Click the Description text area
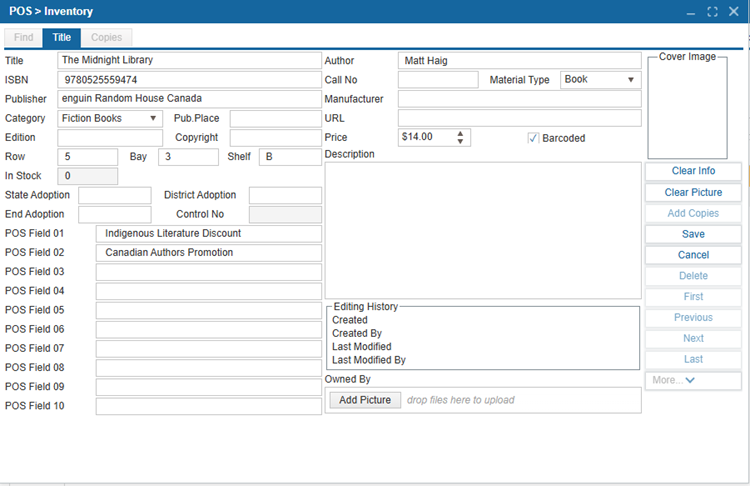 click(483, 231)
